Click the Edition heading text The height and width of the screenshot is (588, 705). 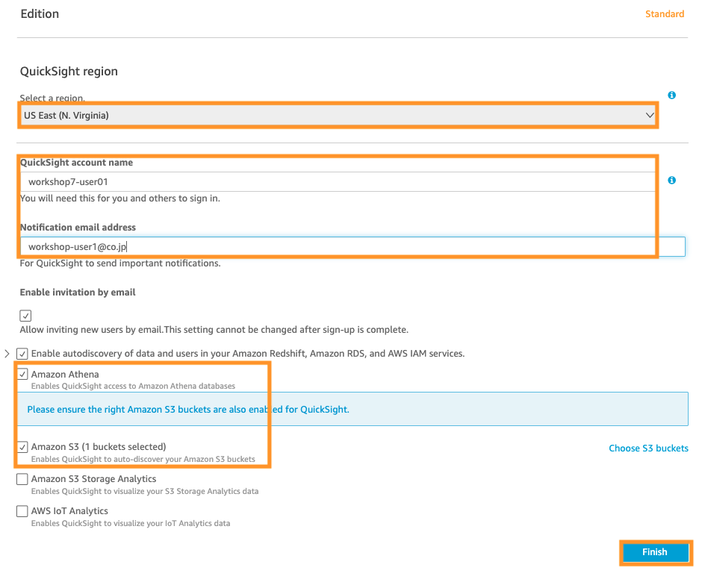click(x=40, y=14)
